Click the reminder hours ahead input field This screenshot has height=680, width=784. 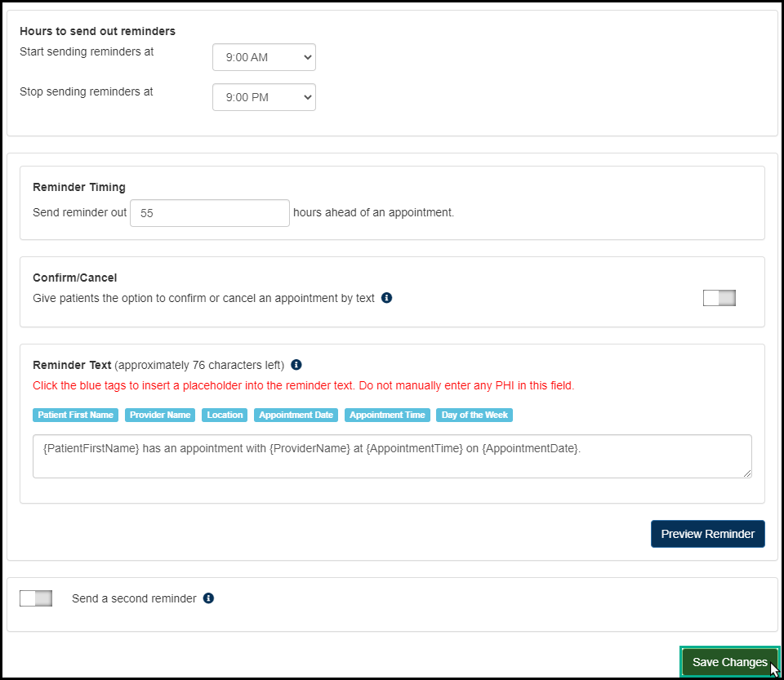210,213
